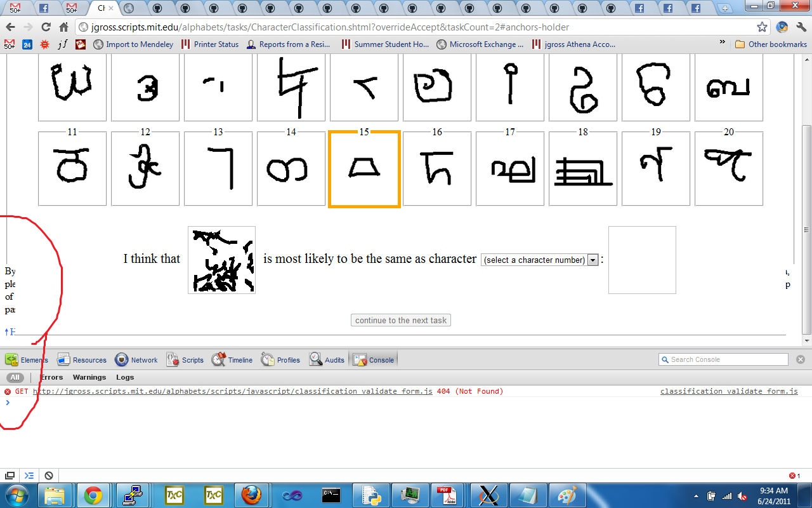Open the Network panel
The width and height of the screenshot is (812, 508).
[136, 360]
